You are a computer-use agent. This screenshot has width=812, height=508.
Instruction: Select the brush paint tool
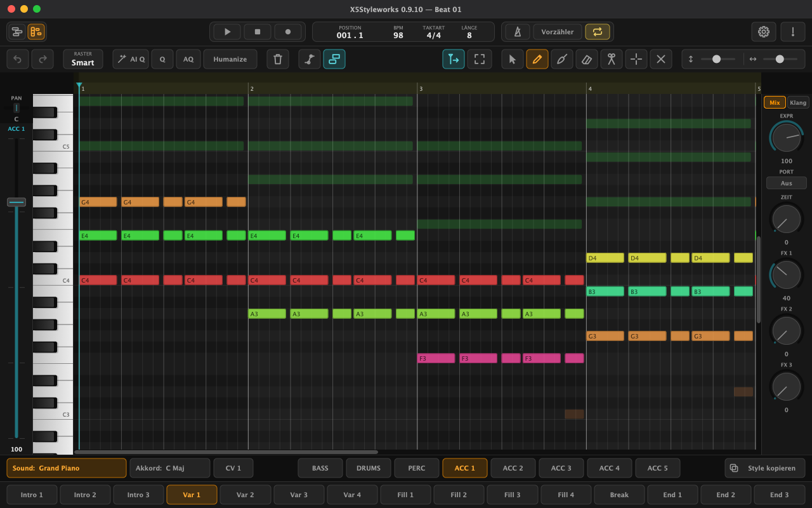pyautogui.click(x=562, y=59)
